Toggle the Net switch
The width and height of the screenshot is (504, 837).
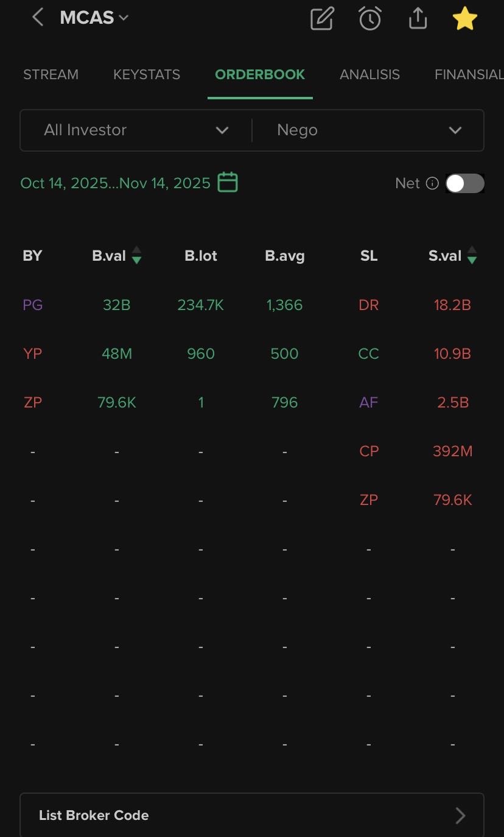tap(465, 183)
